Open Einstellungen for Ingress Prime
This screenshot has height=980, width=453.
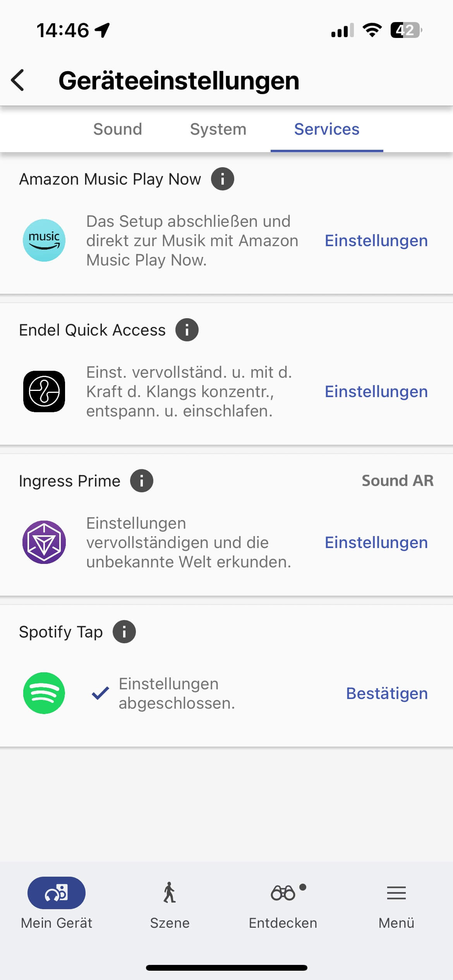tap(376, 543)
